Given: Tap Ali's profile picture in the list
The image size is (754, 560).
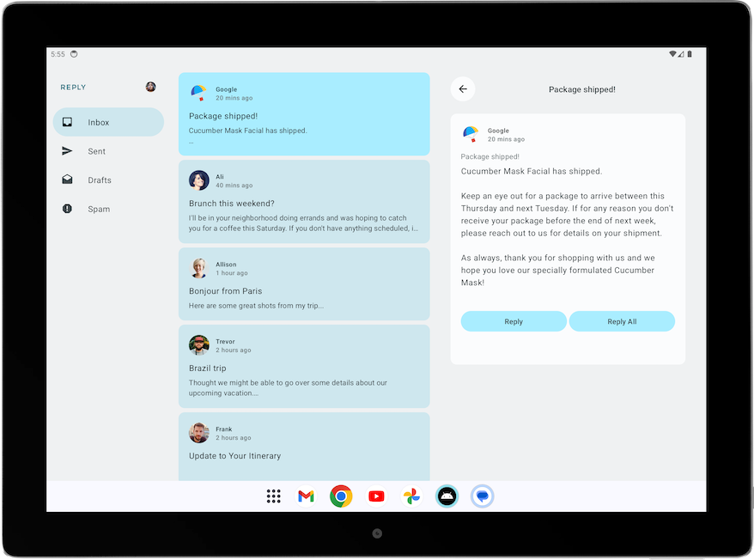Looking at the screenshot, I should pos(199,180).
